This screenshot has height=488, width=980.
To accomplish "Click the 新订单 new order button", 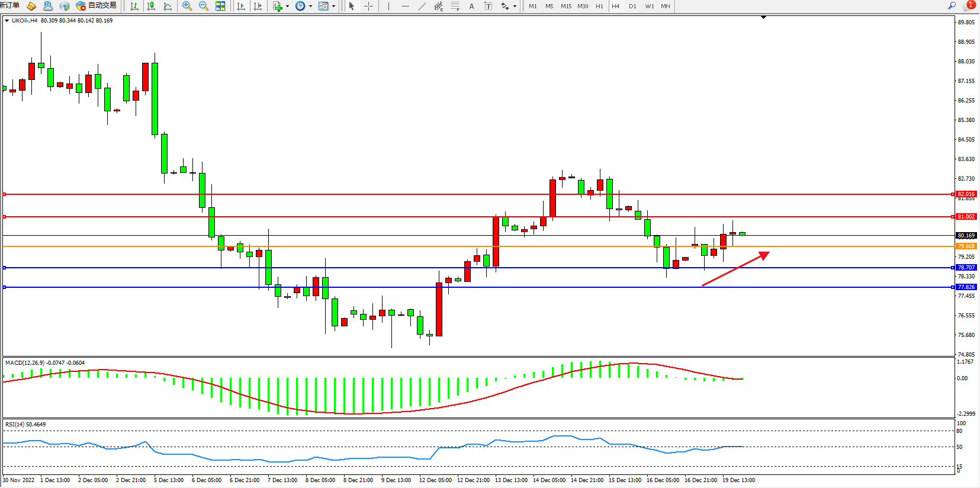I will [x=10, y=5].
